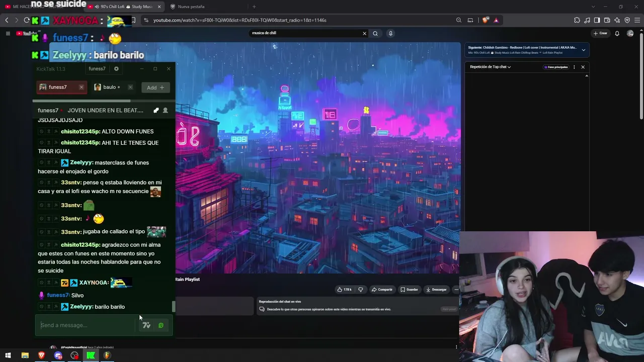Click YouTube search magnifier button
The image size is (644, 362).
point(375,34)
